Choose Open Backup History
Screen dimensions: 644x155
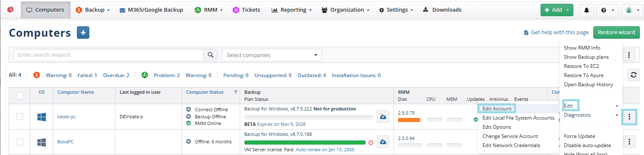click(588, 85)
